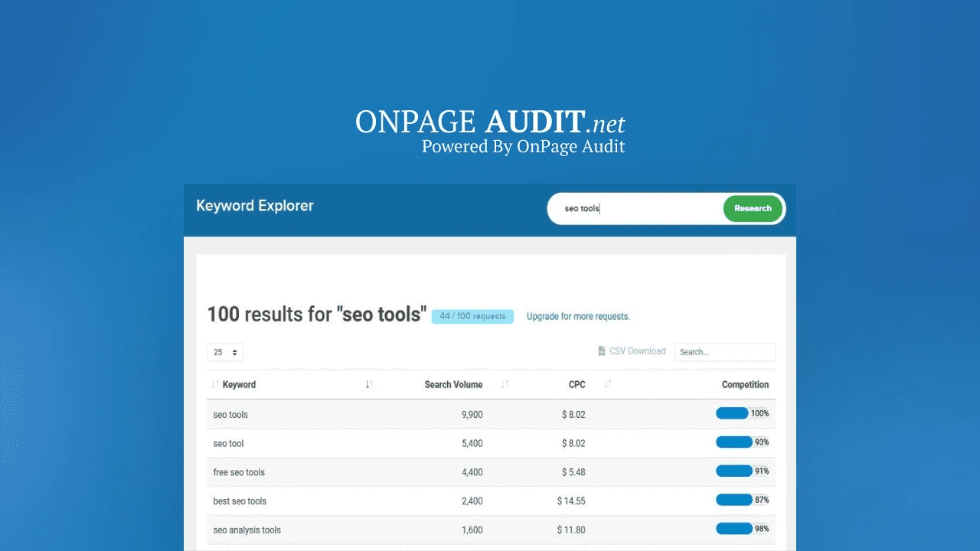Click sort arrows right of CPC
This screenshot has width=980, height=551.
pos(608,385)
